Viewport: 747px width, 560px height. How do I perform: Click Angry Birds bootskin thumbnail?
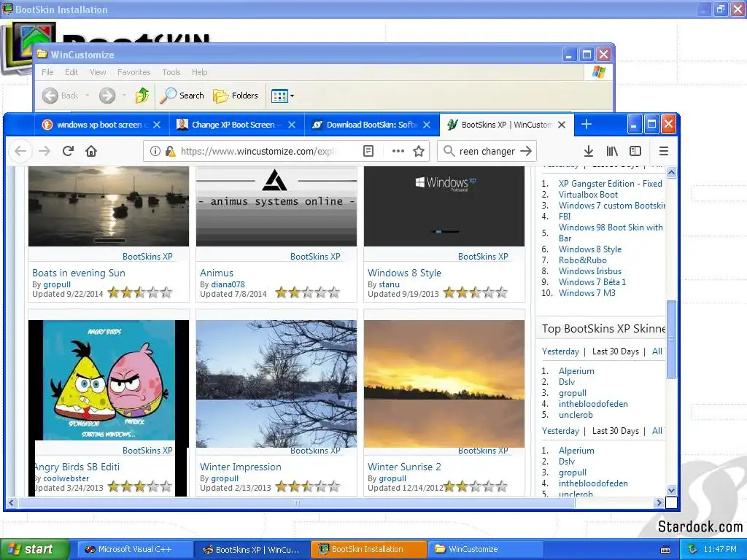[x=109, y=380]
